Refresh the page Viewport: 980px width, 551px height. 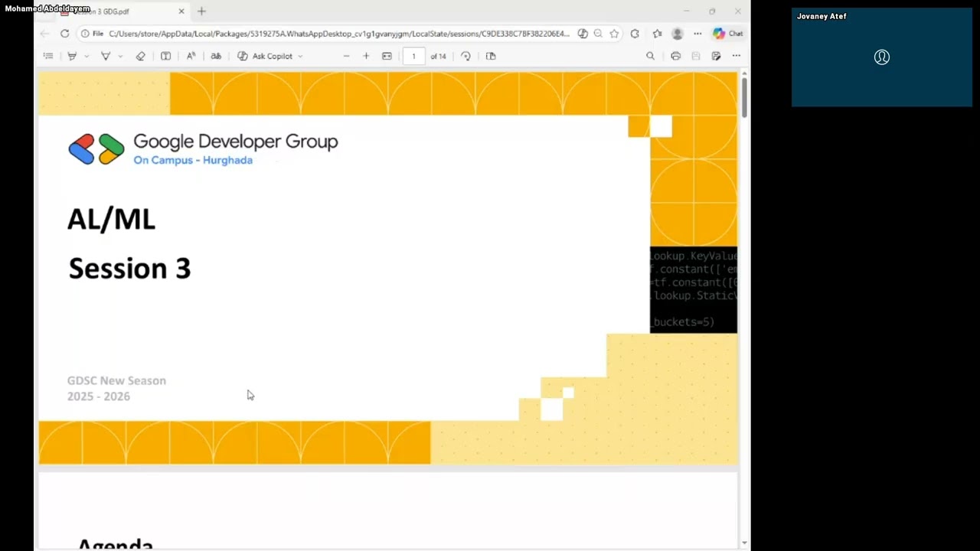pos(64,34)
